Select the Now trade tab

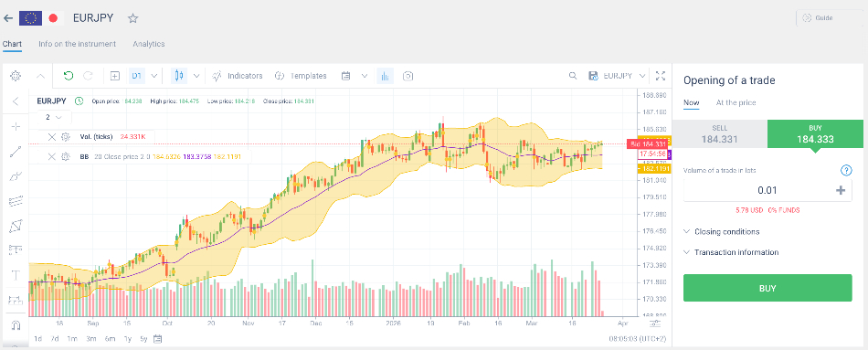tap(691, 102)
